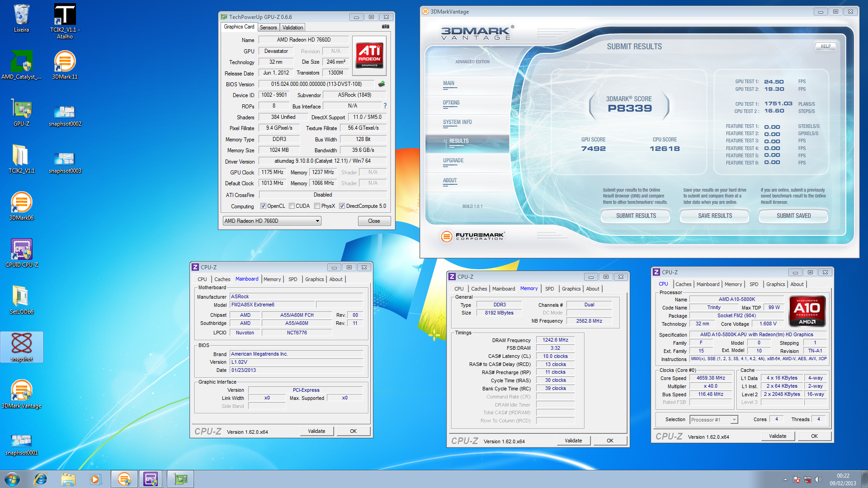Open Internet Explorer from the taskbar
This screenshot has height=488, width=868.
click(x=41, y=479)
